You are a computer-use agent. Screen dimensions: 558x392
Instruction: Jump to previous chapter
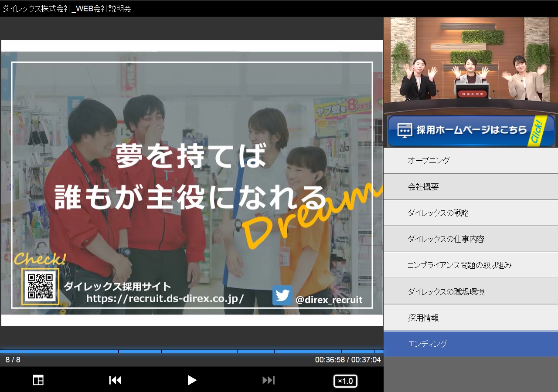click(x=115, y=380)
